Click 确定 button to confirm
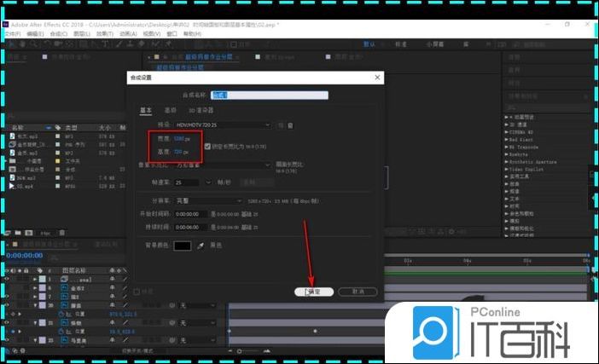Image resolution: width=599 pixels, height=364 pixels. [314, 292]
